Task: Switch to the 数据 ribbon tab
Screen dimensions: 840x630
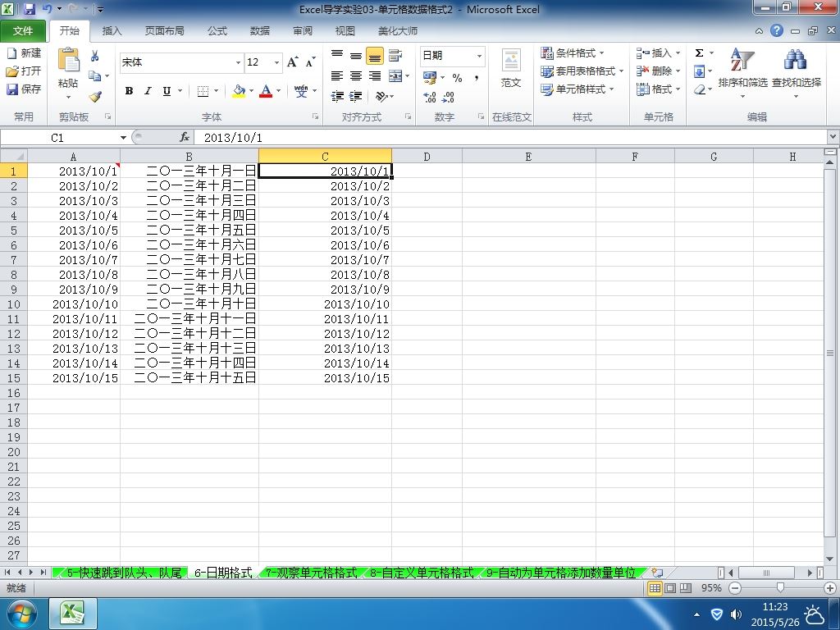Action: click(260, 31)
